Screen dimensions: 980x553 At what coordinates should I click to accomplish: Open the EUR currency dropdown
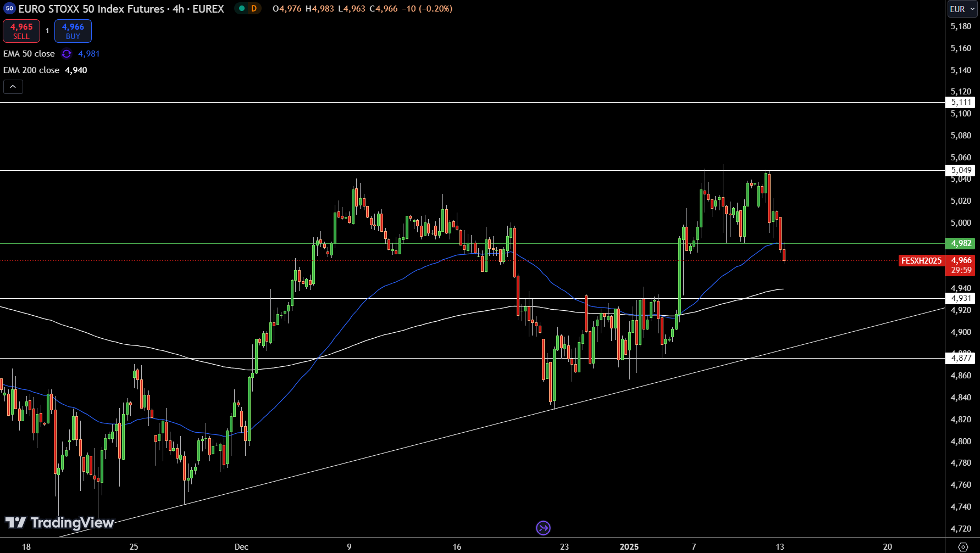(x=962, y=9)
